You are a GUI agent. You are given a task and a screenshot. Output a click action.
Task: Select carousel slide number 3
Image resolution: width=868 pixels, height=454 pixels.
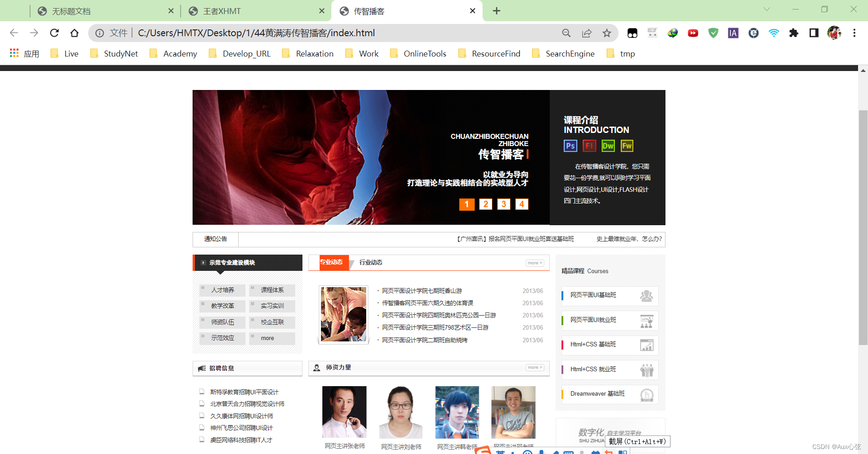pyautogui.click(x=504, y=204)
